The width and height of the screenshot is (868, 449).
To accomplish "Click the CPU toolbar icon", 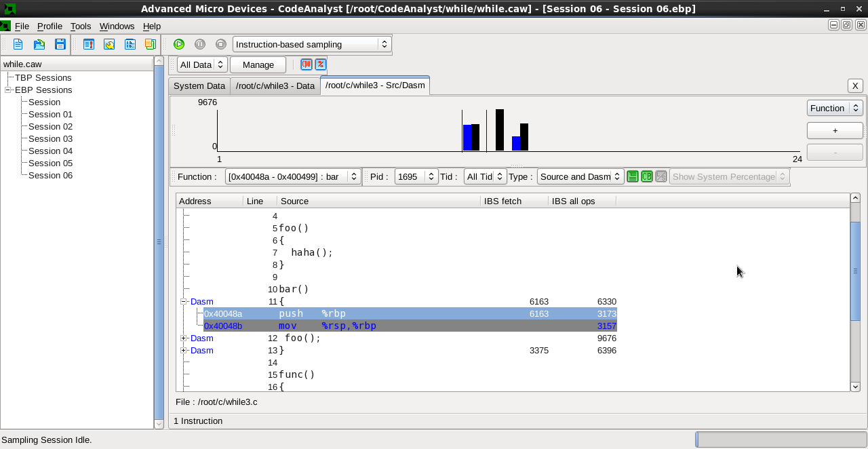I will [307, 64].
